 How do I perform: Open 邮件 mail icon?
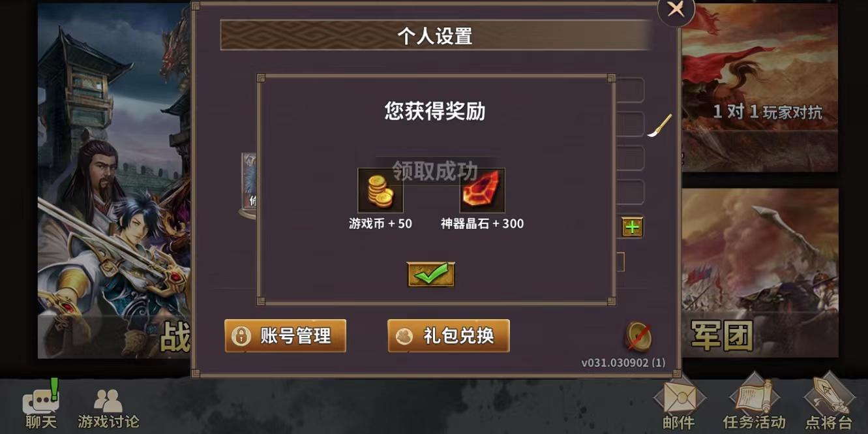tap(679, 403)
